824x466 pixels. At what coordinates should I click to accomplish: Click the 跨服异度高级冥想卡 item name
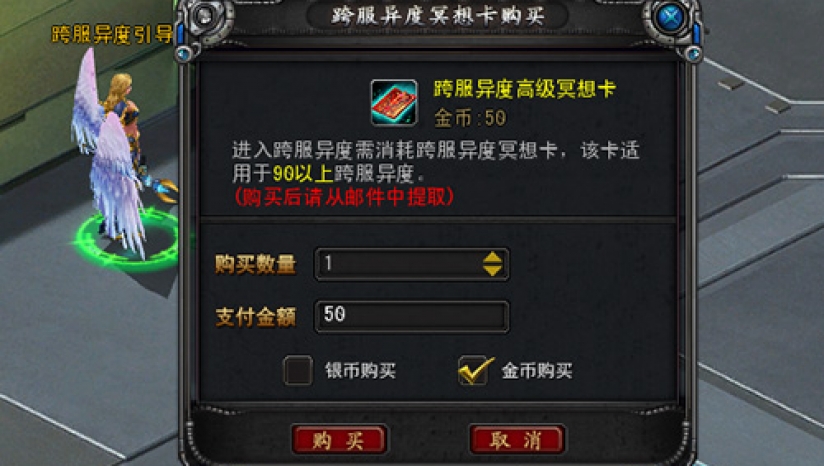(524, 89)
